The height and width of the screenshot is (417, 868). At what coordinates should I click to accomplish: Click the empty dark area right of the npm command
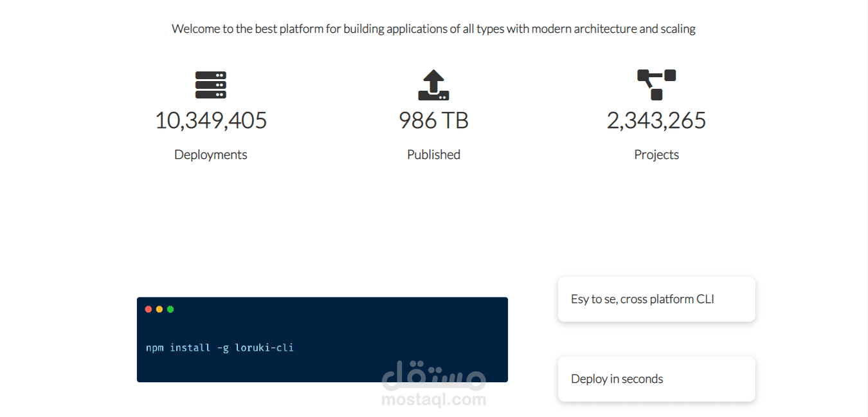coord(399,341)
